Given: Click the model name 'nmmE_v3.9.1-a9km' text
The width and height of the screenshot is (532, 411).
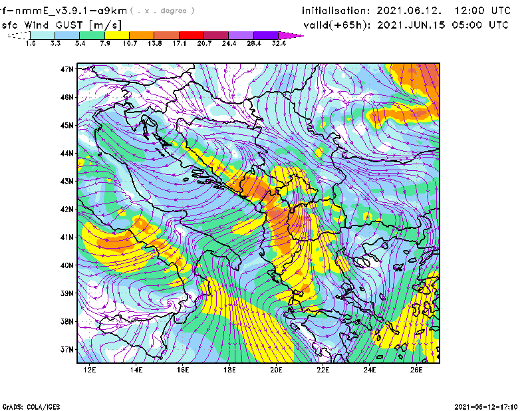Looking at the screenshot, I should coord(70,11).
